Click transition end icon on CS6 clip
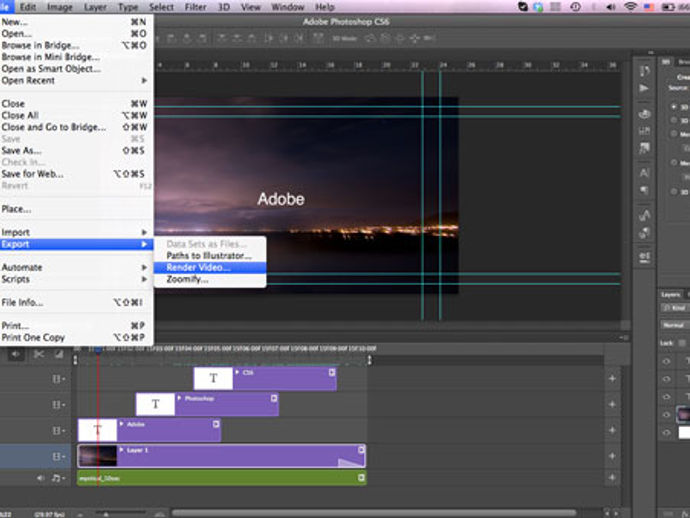The height and width of the screenshot is (518, 690). click(x=332, y=372)
